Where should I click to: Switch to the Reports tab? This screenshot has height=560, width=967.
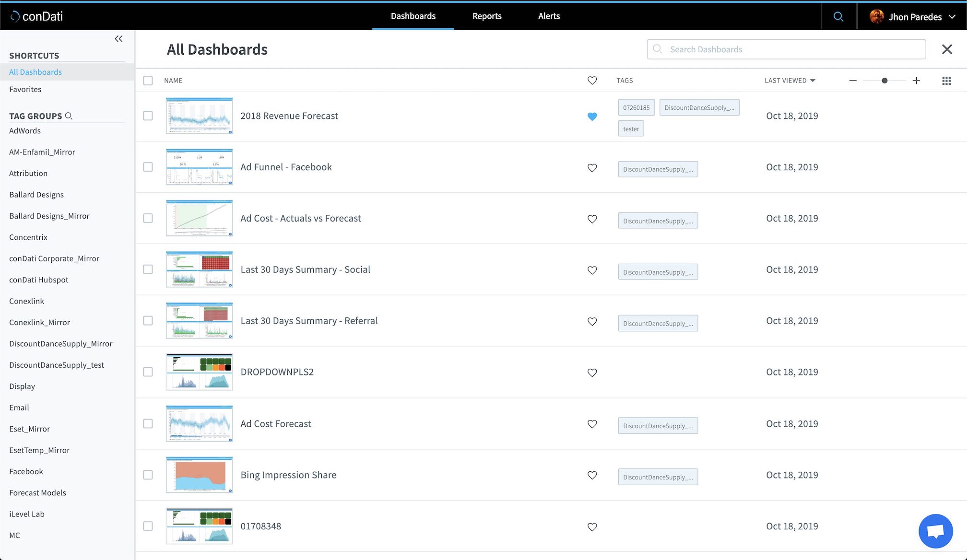[487, 16]
